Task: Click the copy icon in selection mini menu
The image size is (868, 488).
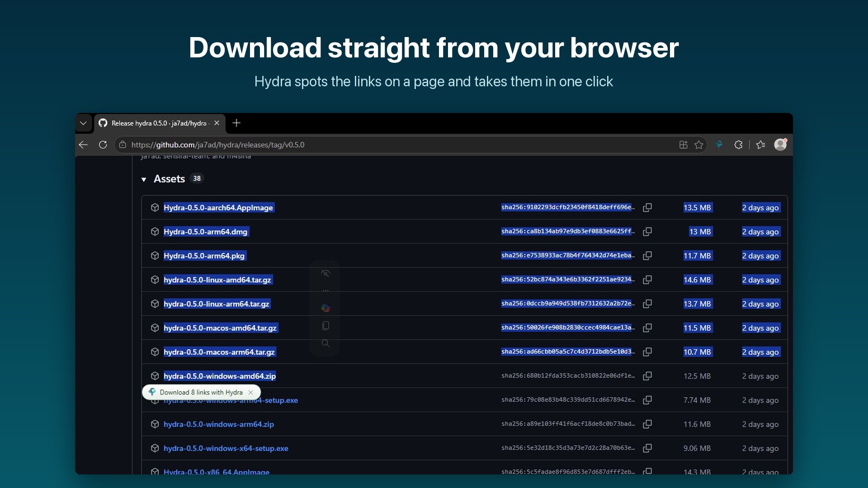Action: (x=325, y=326)
